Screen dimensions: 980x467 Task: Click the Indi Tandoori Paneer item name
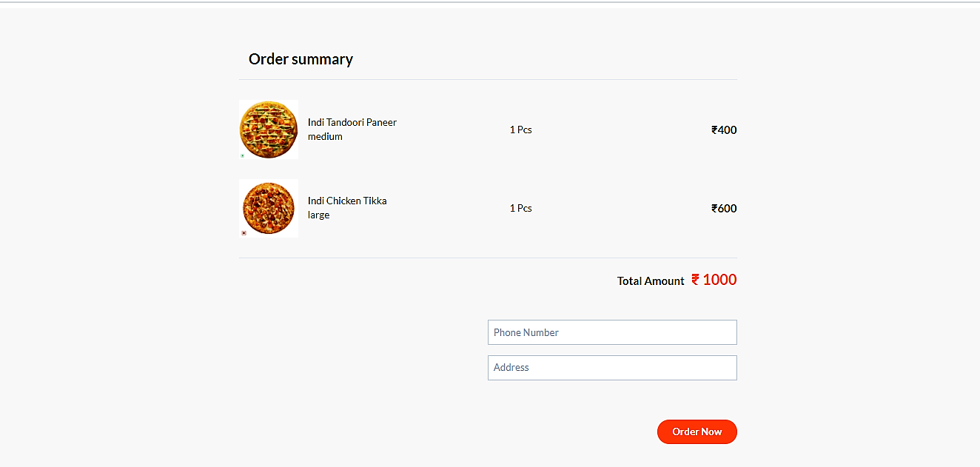click(352, 122)
